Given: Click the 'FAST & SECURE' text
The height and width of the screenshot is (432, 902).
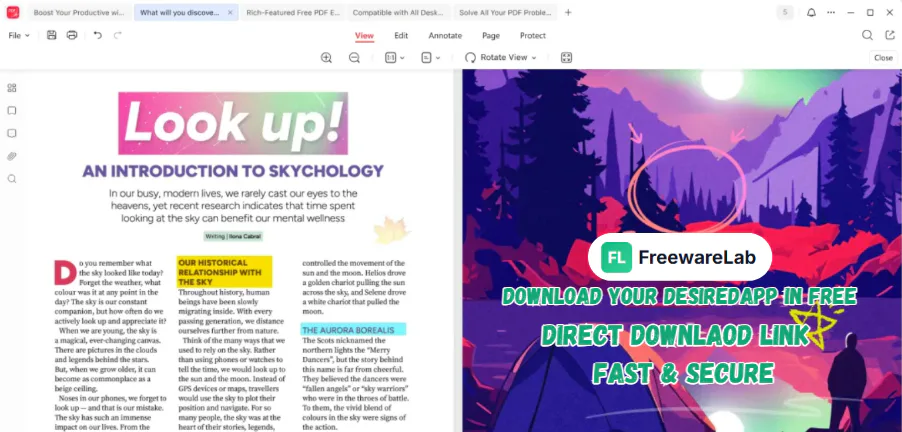Looking at the screenshot, I should [683, 374].
